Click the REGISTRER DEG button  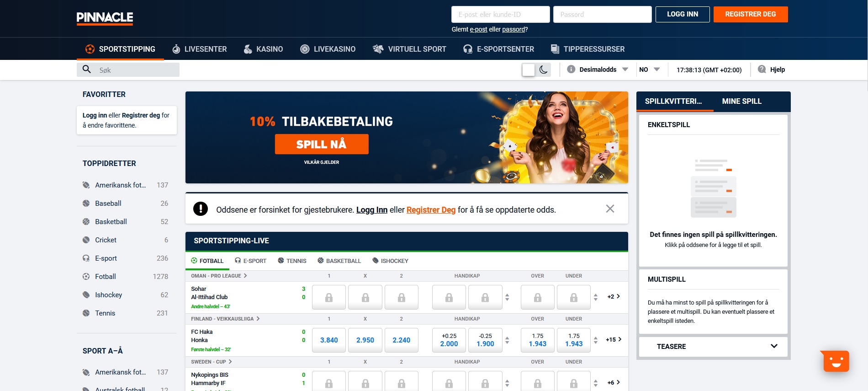click(751, 14)
